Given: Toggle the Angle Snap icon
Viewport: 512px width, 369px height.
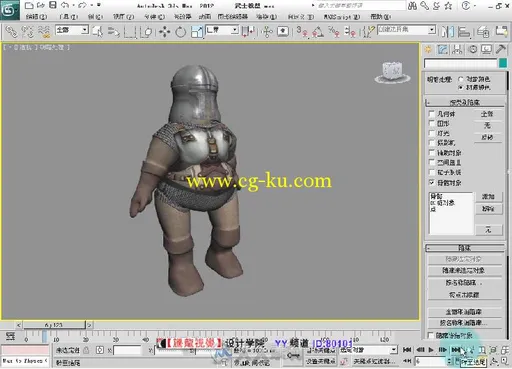Looking at the screenshot, I should (318, 32).
